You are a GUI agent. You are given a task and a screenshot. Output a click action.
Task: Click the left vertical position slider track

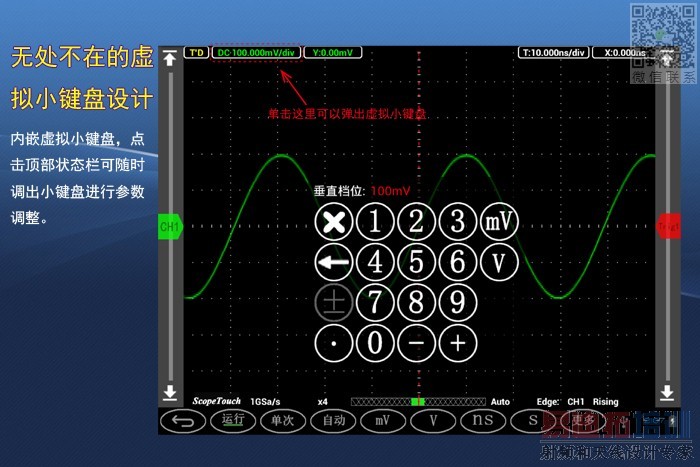[x=171, y=225]
